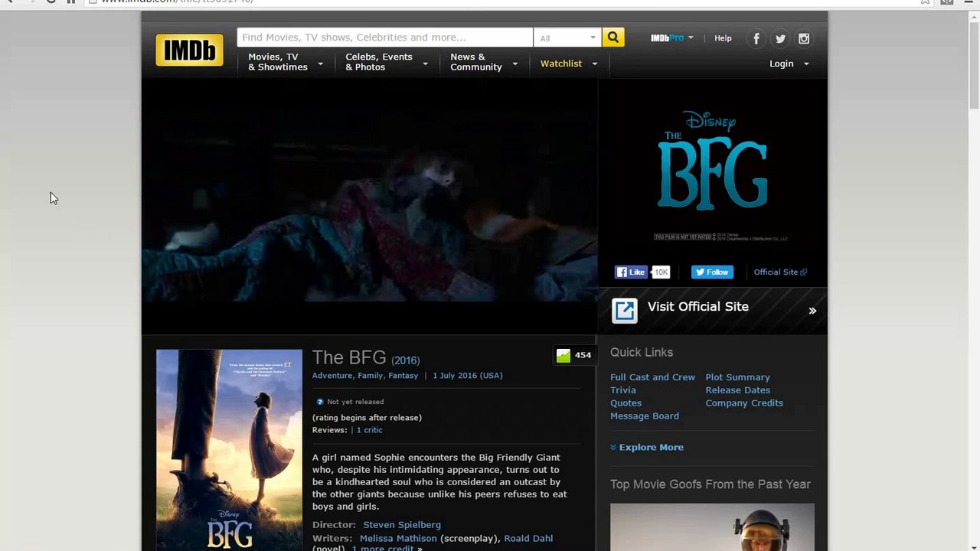
Task: Open the 1 critic reviews link
Action: [370, 430]
